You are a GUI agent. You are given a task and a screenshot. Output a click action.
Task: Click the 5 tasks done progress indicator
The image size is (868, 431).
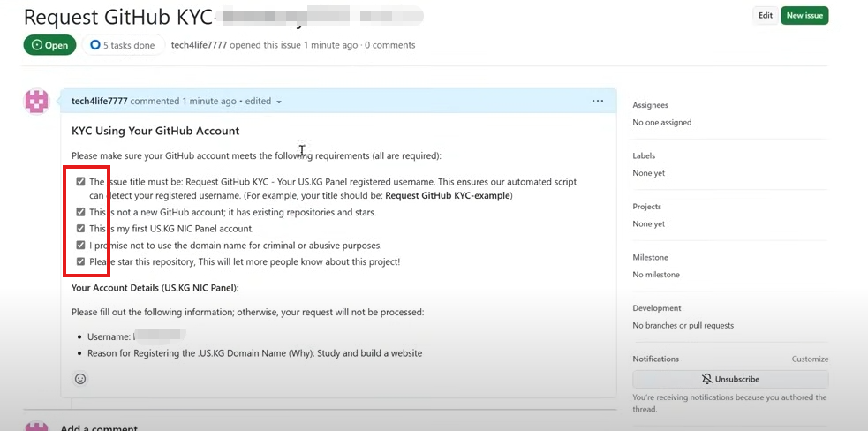point(123,45)
